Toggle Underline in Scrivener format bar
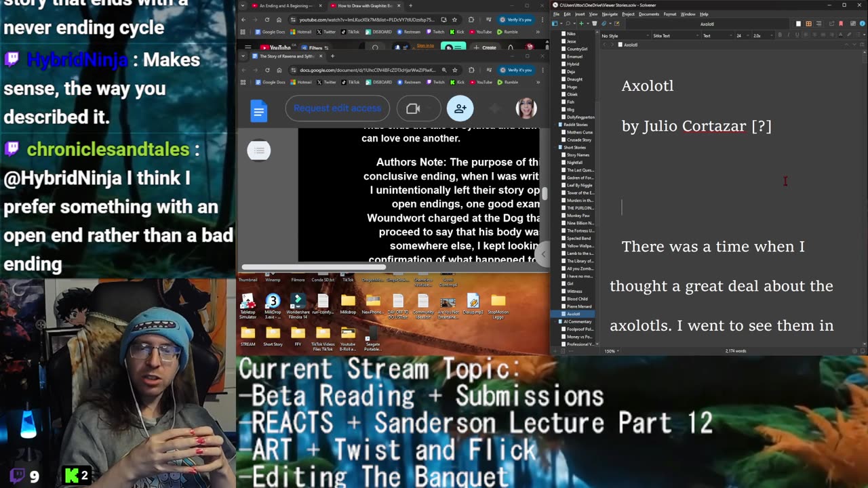 pos(797,35)
